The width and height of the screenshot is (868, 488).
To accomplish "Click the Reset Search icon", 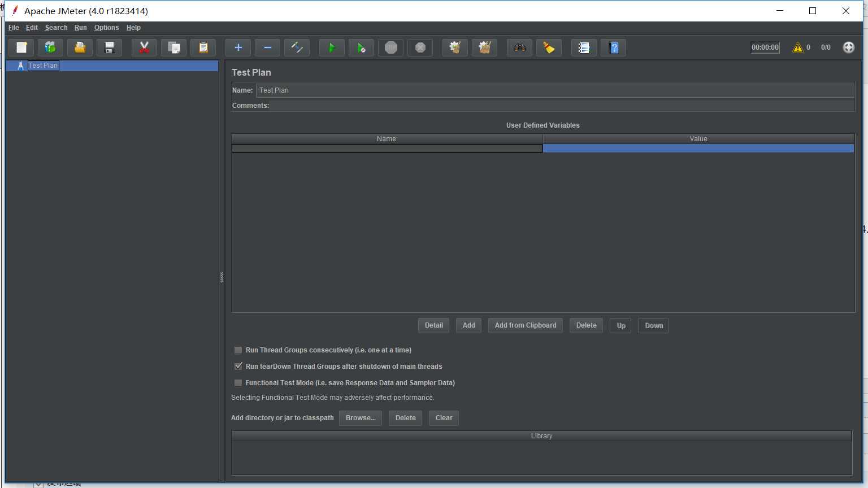I will point(549,48).
